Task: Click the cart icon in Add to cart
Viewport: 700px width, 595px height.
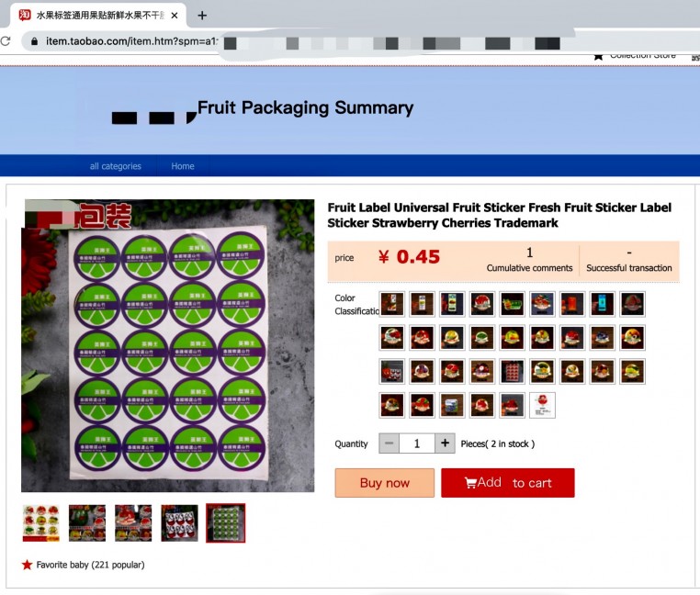Action: [470, 483]
